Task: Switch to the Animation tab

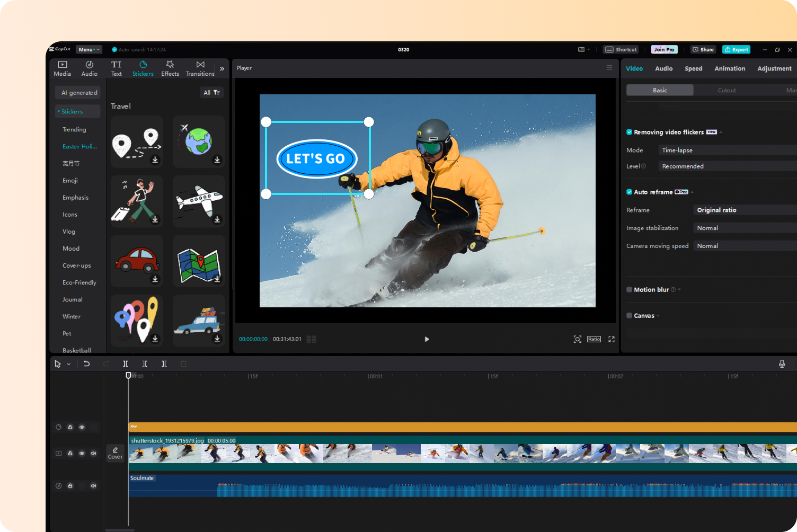Action: coord(730,68)
